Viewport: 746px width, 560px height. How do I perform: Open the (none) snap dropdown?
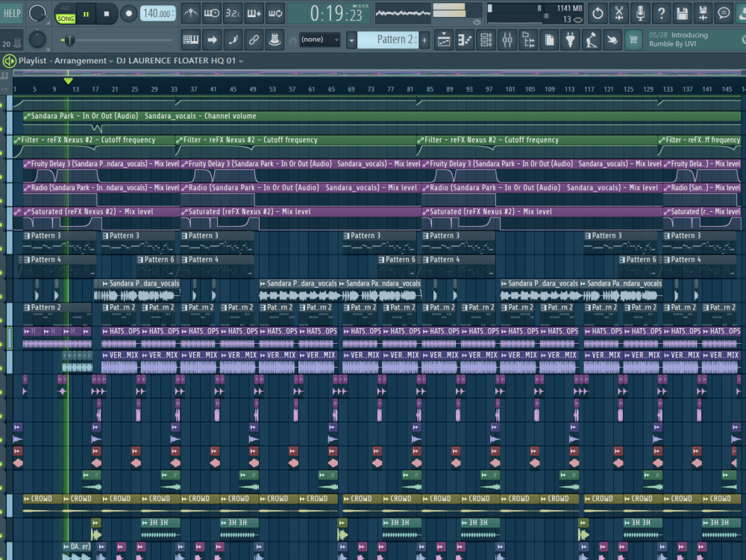pos(320,40)
